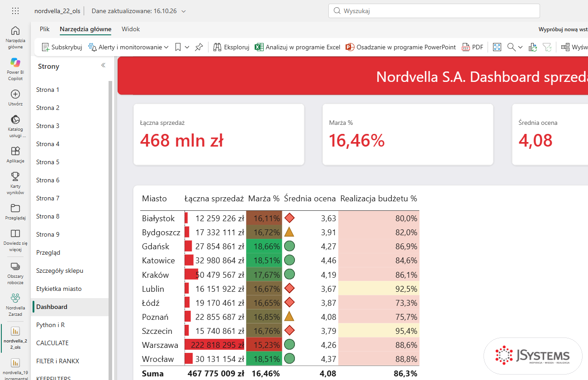Export report with PDF button
Image resolution: width=588 pixels, height=380 pixels.
(473, 47)
